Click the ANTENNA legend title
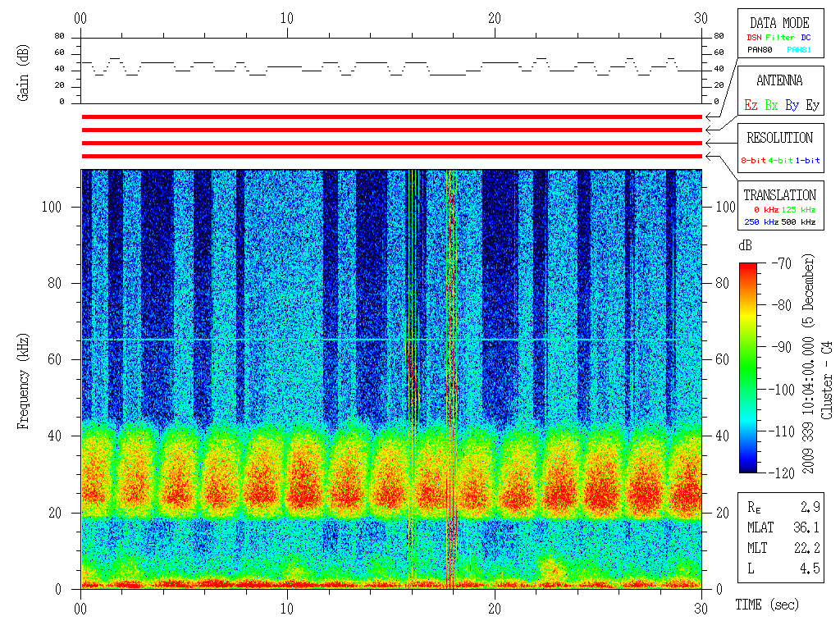The image size is (840, 630). (x=779, y=80)
